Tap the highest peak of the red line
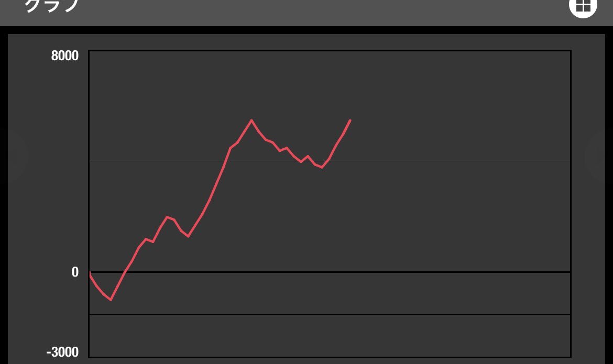This screenshot has width=613, height=364. pyautogui.click(x=251, y=120)
